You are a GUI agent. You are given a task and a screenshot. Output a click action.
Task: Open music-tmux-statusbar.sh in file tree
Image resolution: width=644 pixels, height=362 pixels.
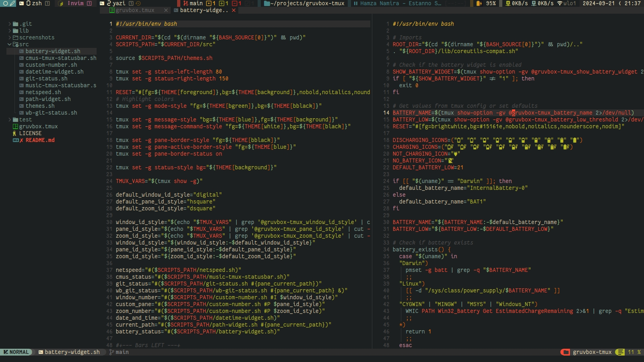pos(61,85)
